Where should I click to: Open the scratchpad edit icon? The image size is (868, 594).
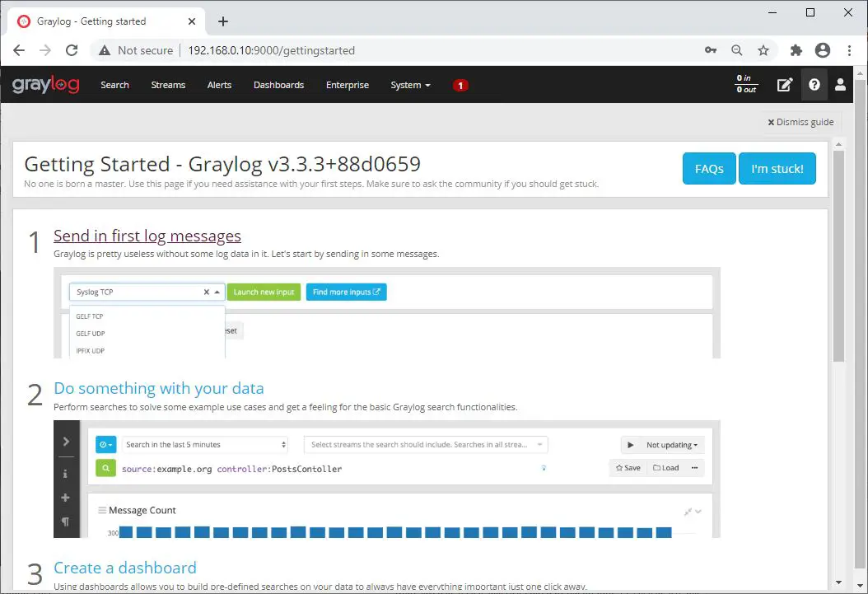784,85
